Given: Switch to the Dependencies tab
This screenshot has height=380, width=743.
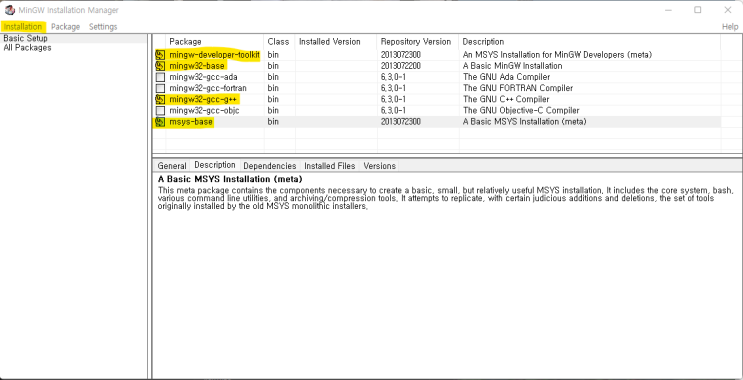Looking at the screenshot, I should [270, 166].
